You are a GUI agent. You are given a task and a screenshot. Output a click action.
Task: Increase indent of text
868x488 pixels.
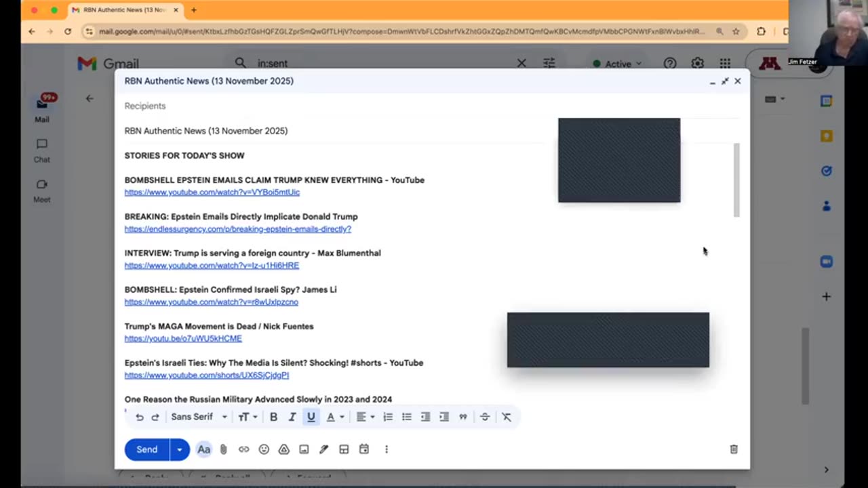click(444, 417)
